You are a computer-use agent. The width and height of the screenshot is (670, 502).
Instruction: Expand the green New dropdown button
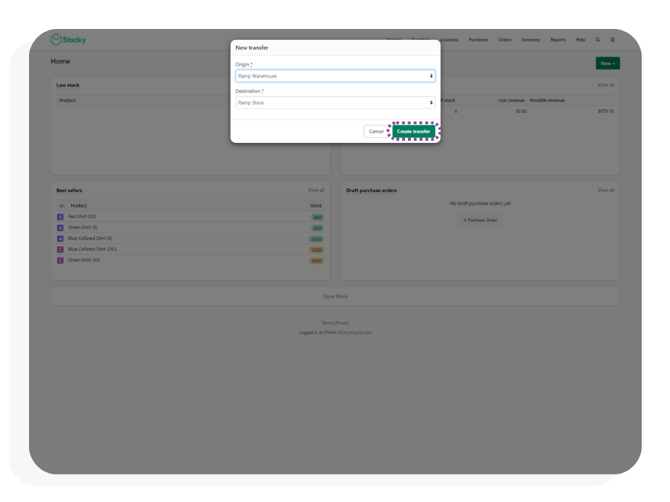click(607, 63)
